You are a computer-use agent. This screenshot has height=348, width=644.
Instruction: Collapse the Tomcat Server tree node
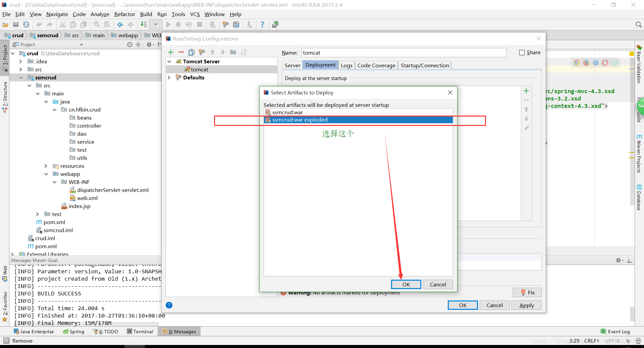[x=169, y=61]
